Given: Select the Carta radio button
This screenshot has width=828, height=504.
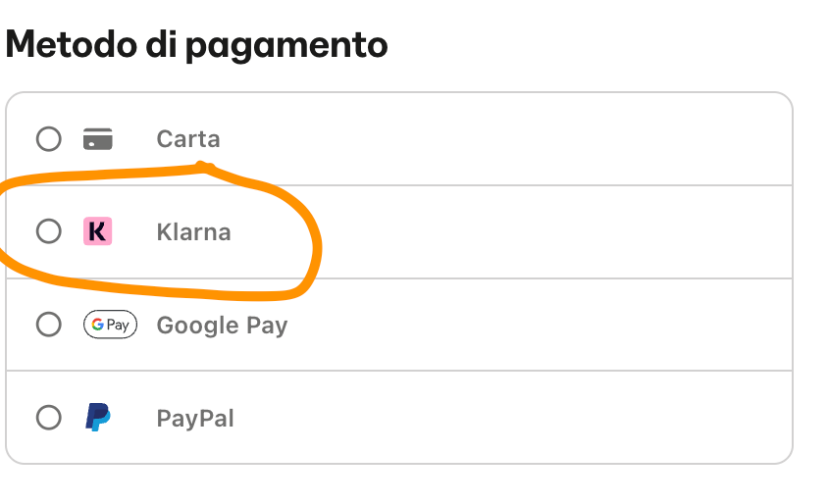Looking at the screenshot, I should [x=49, y=139].
